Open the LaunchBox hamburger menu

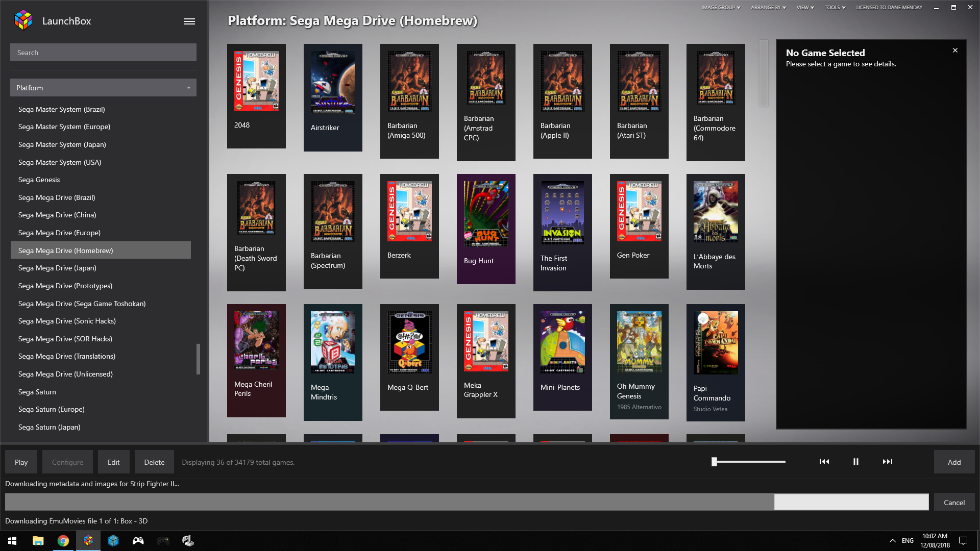pyautogui.click(x=189, y=21)
